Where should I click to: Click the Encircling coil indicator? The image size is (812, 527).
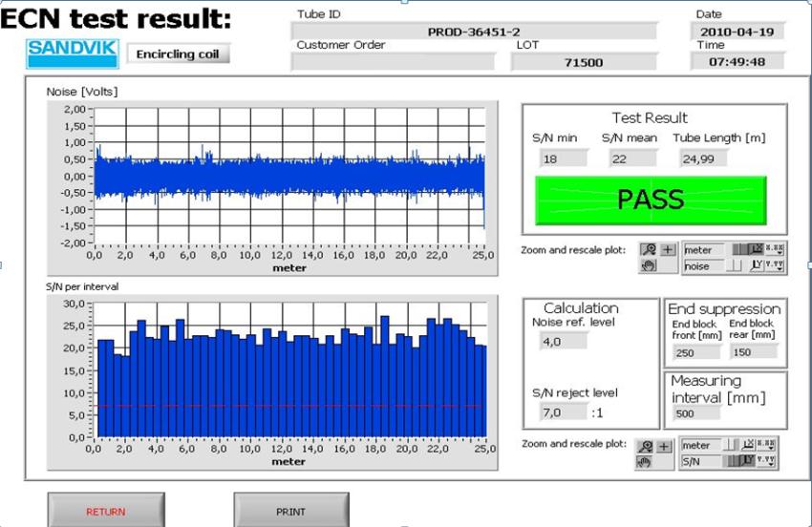178,53
